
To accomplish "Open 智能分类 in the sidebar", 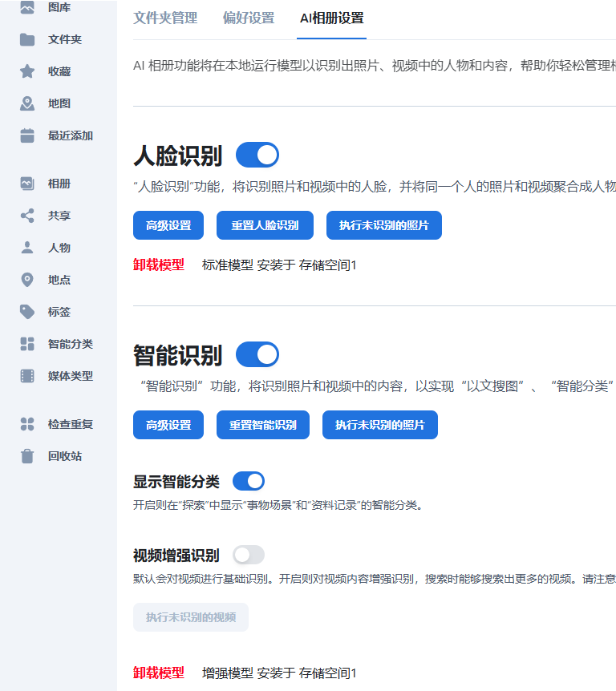I will tap(71, 344).
